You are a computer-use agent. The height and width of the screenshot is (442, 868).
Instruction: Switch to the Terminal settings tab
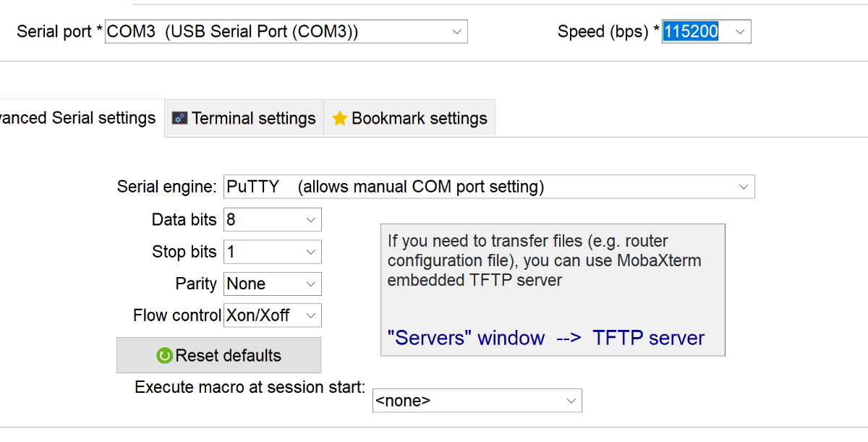pos(244,118)
